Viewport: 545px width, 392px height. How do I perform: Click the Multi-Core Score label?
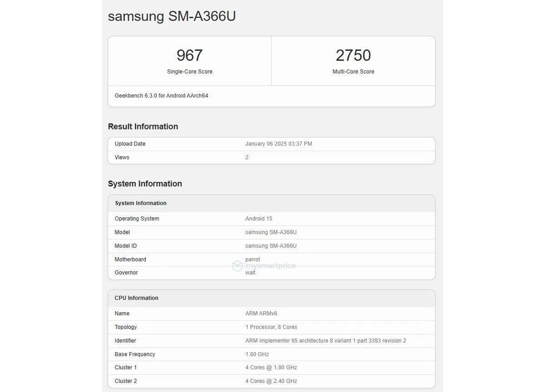[353, 72]
